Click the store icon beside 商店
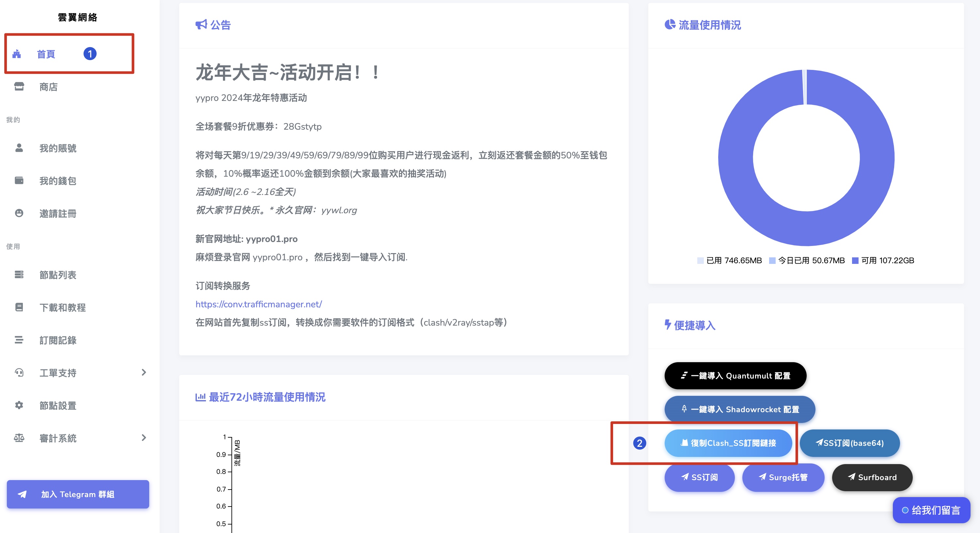This screenshot has height=533, width=980. 19,87
